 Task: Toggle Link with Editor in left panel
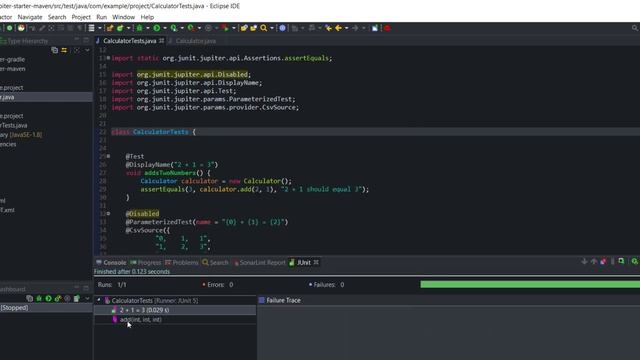point(64,50)
